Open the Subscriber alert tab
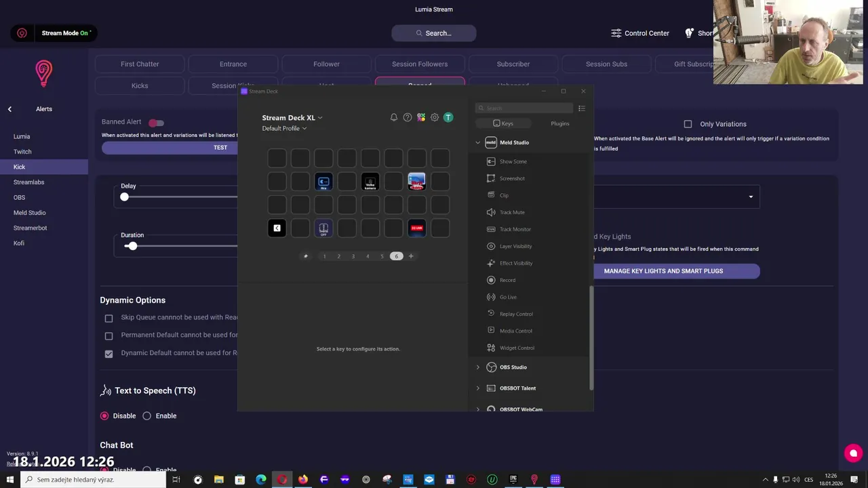 (x=513, y=64)
